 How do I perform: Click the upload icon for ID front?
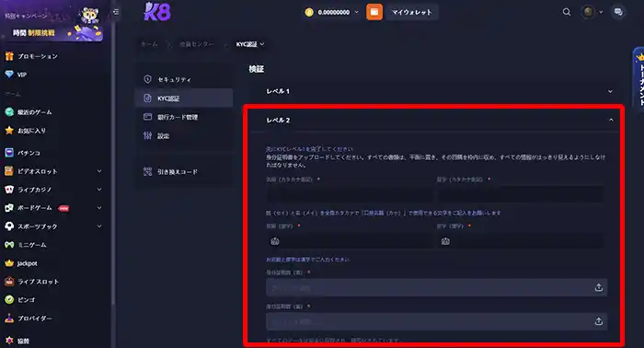(599, 287)
